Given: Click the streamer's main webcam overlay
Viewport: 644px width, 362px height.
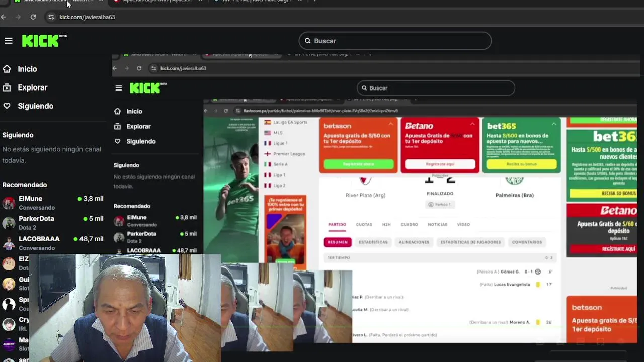Looking at the screenshot, I should click(125, 308).
